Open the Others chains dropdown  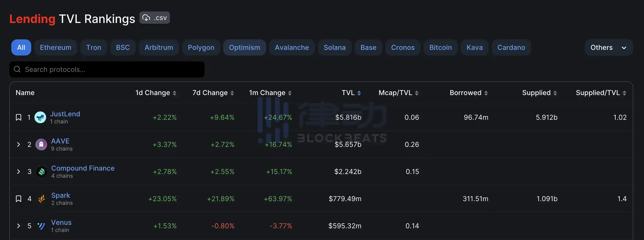click(608, 48)
